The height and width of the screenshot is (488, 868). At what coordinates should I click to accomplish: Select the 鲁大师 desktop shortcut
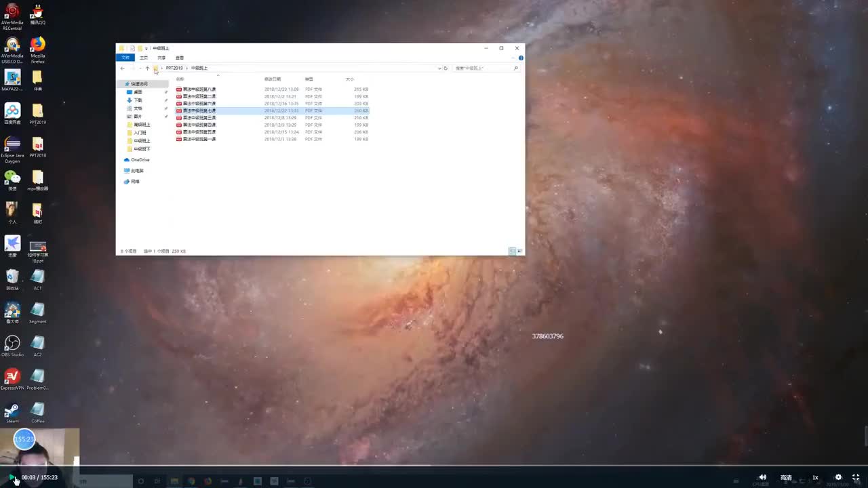point(12,312)
